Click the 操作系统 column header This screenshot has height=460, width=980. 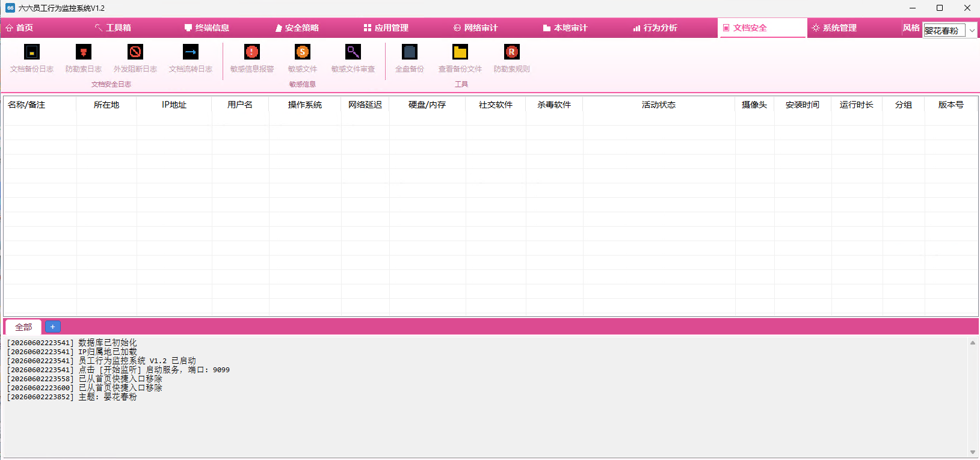pos(305,105)
